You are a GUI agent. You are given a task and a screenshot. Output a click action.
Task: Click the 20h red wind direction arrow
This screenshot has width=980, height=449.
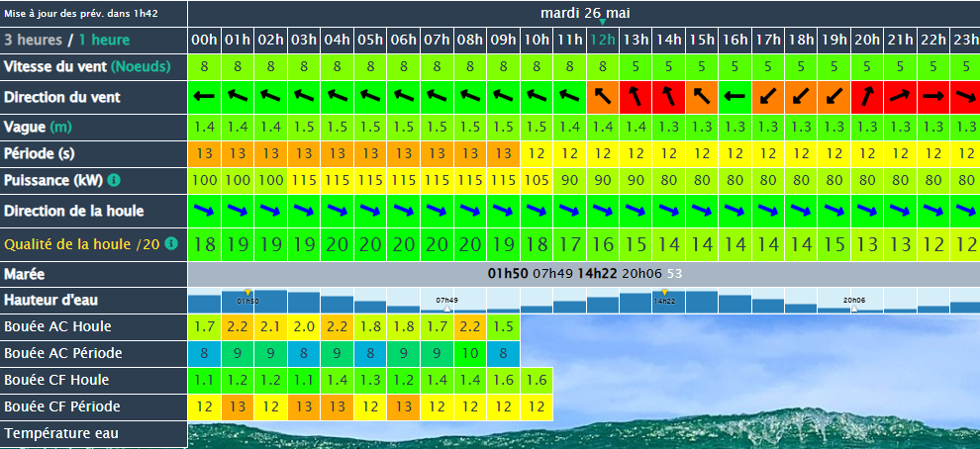(x=868, y=97)
